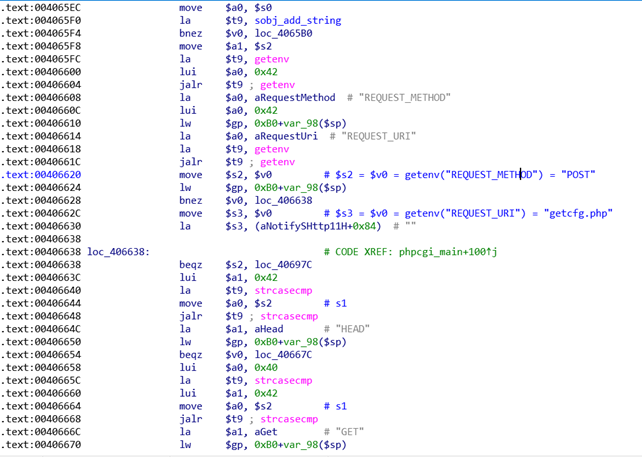Screen dimensions: 642x457
Task: Click the "REQUEST_METHOD" string comment at 00406608
Action: tap(399, 97)
